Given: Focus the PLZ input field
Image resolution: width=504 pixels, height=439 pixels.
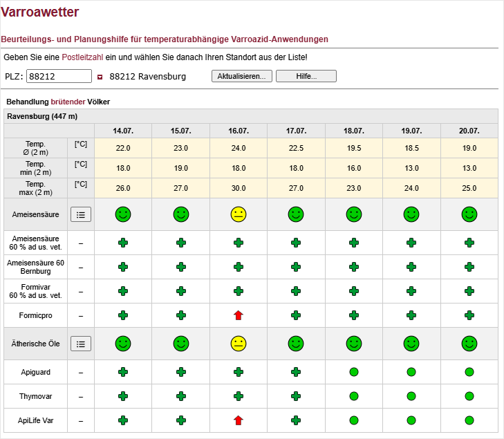Looking at the screenshot, I should pos(59,76).
